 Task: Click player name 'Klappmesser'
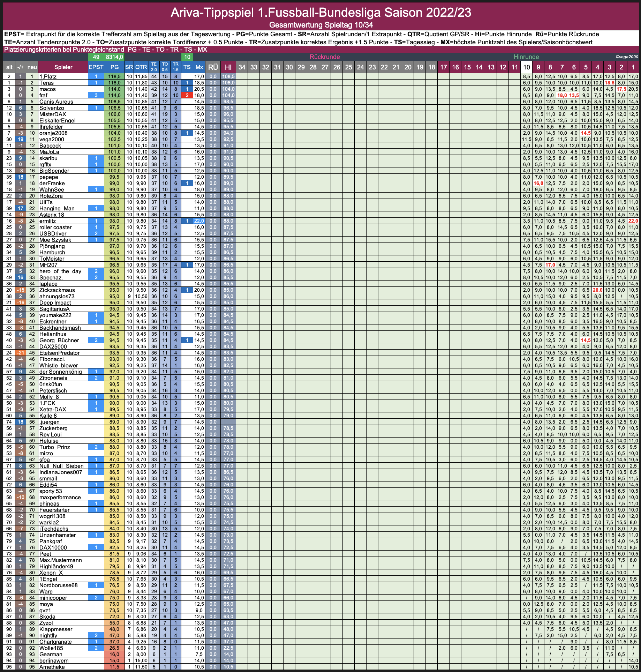pos(56,629)
